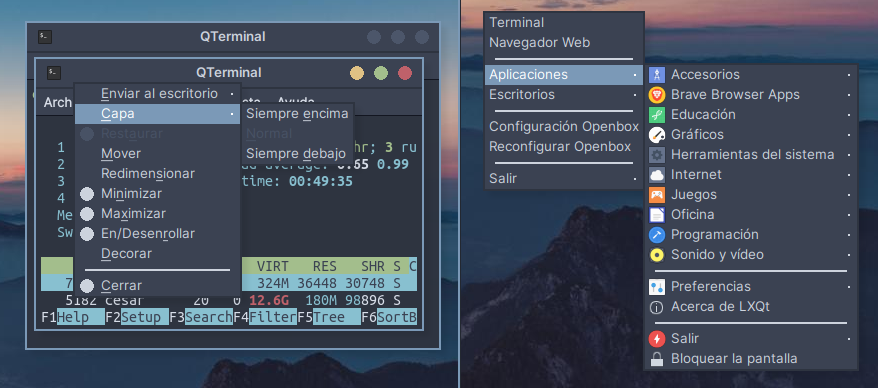Click the circle icon next to Cerrar
Image resolution: width=878 pixels, height=388 pixels.
[87, 286]
